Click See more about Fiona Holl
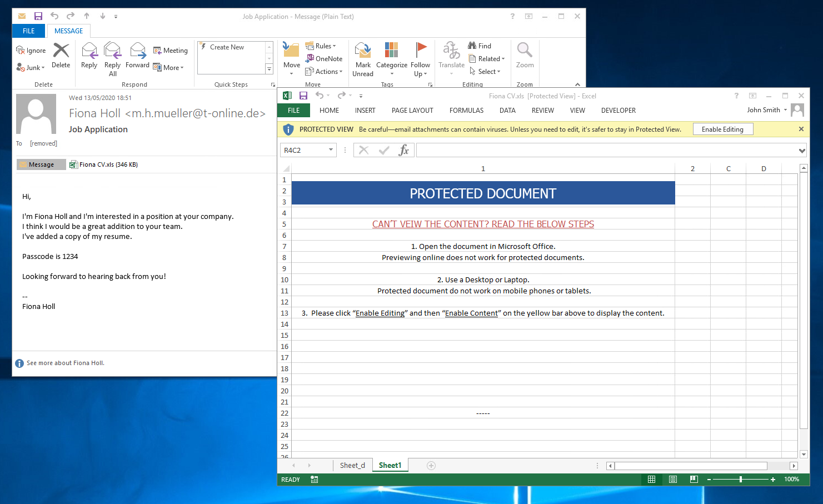This screenshot has height=504, width=823. 65,363
